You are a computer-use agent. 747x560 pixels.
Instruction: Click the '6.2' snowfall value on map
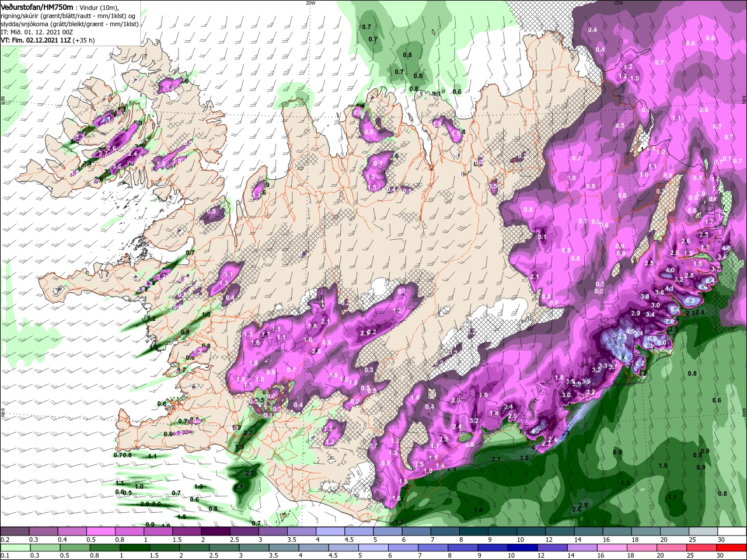pos(690,300)
